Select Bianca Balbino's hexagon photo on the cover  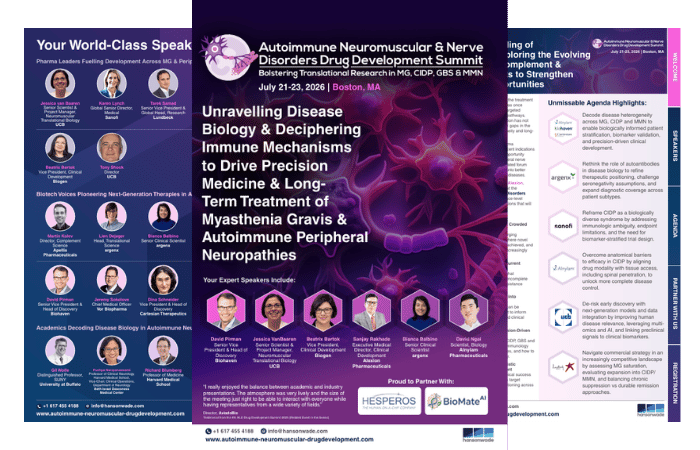click(x=420, y=310)
